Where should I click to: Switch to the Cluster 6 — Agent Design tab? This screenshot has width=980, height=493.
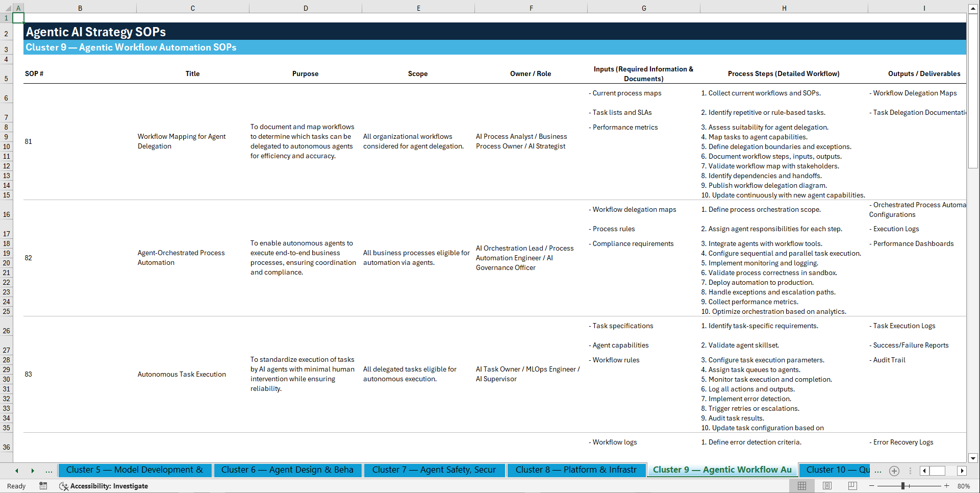tap(288, 470)
